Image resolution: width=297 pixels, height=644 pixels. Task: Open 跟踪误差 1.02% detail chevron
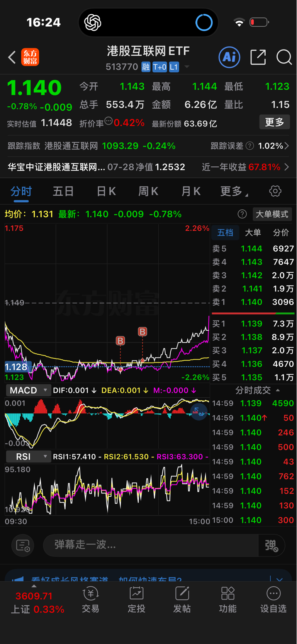pos(287,146)
